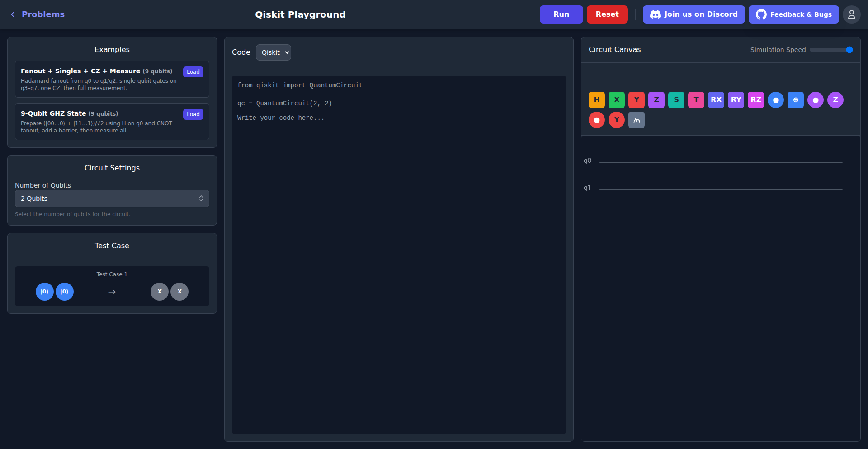Click the 'Examples' heading
The image size is (868, 449).
tap(112, 50)
